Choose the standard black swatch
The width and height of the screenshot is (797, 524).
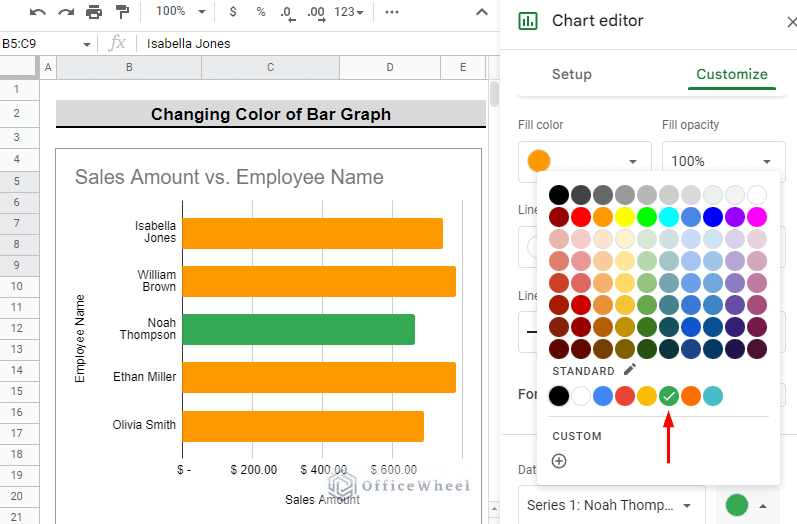[559, 396]
